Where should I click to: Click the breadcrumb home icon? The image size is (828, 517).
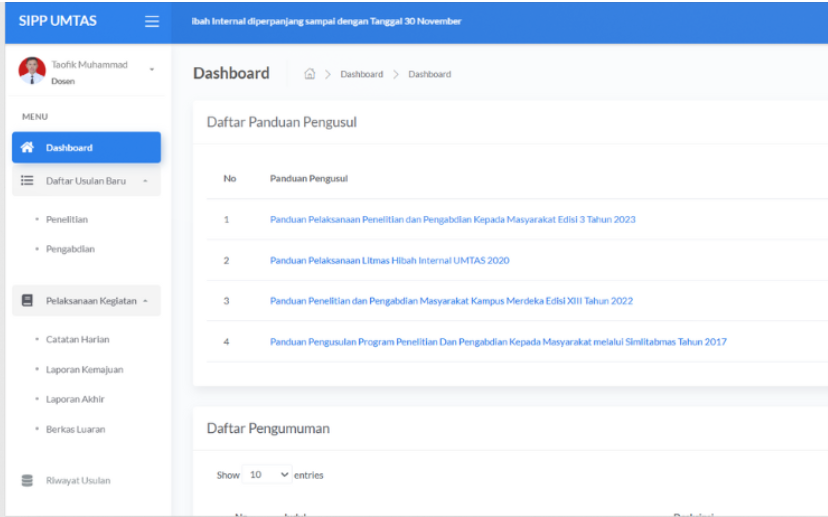(309, 74)
